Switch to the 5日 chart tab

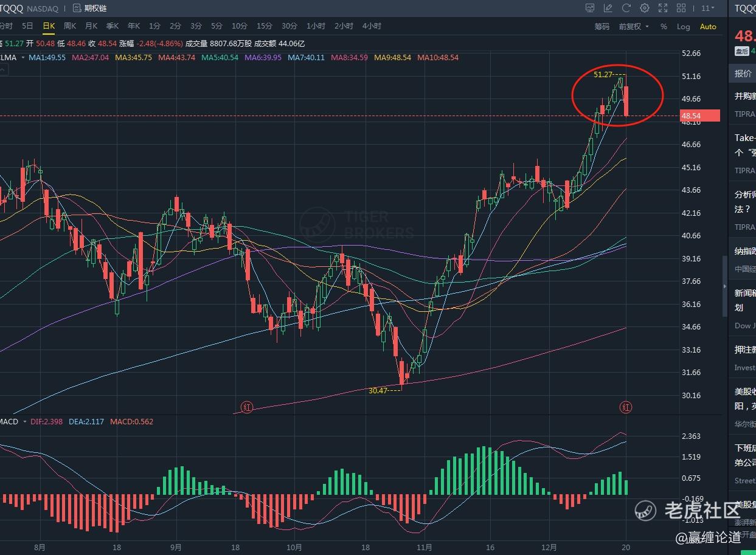(27, 26)
